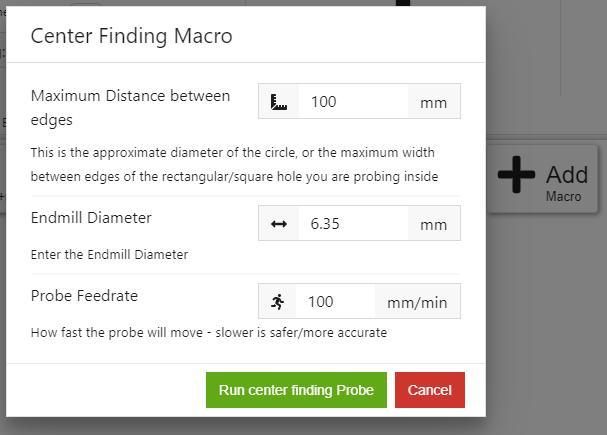
Task: Click the Add Macro text label
Action: tap(567, 183)
